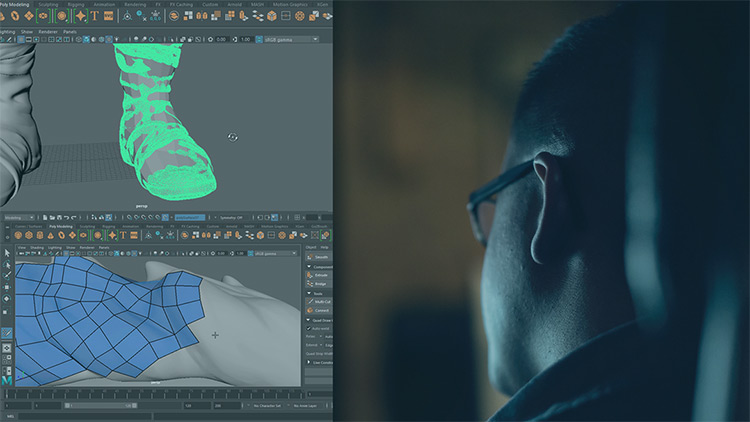Toggle the highlighted snap icon in the status line

pyautogui.click(x=165, y=218)
